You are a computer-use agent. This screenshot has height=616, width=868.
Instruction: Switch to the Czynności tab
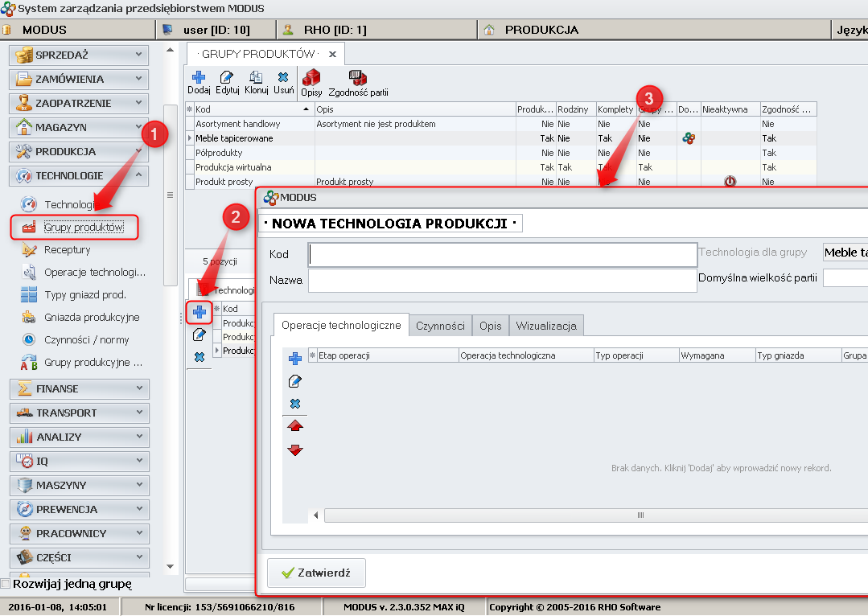point(440,326)
